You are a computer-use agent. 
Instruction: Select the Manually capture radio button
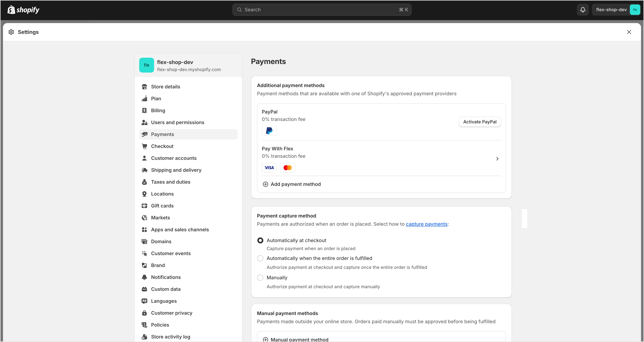[260, 278]
